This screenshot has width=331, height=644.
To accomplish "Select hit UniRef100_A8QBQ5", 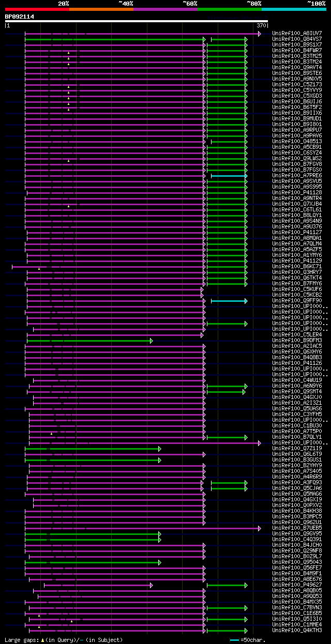I will (297, 591).
